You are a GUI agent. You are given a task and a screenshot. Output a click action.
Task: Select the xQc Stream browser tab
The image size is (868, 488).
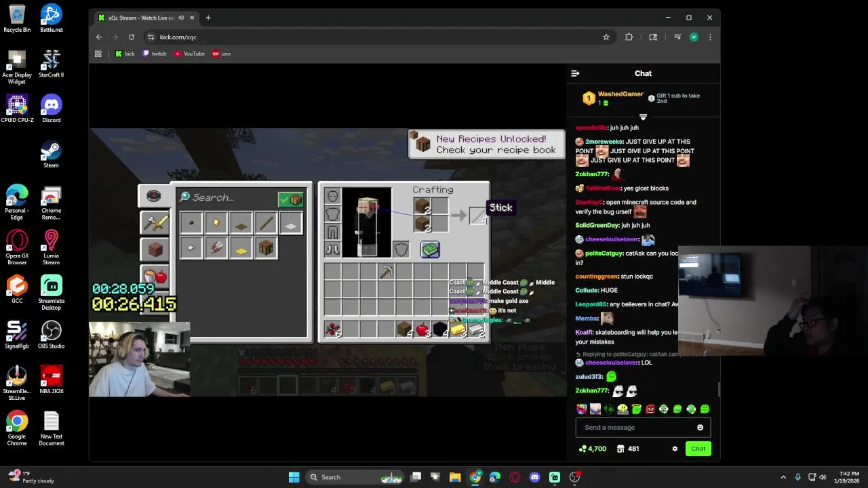144,18
